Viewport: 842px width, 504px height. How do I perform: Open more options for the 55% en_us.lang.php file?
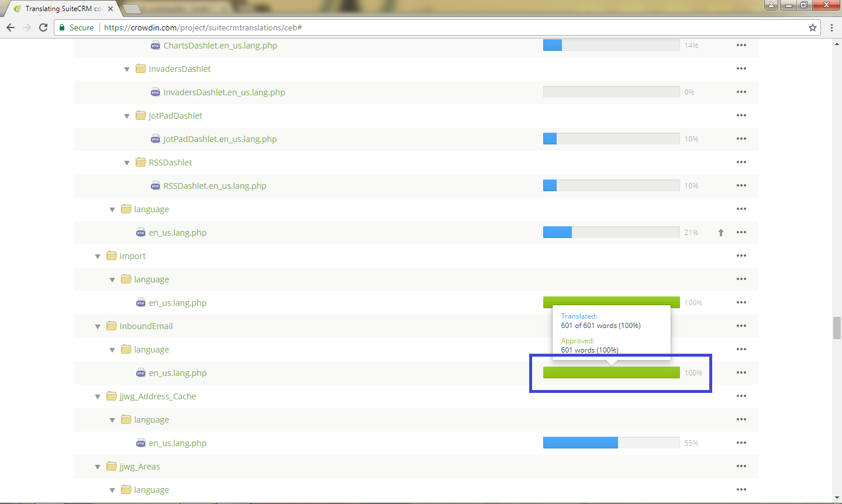pyautogui.click(x=741, y=443)
